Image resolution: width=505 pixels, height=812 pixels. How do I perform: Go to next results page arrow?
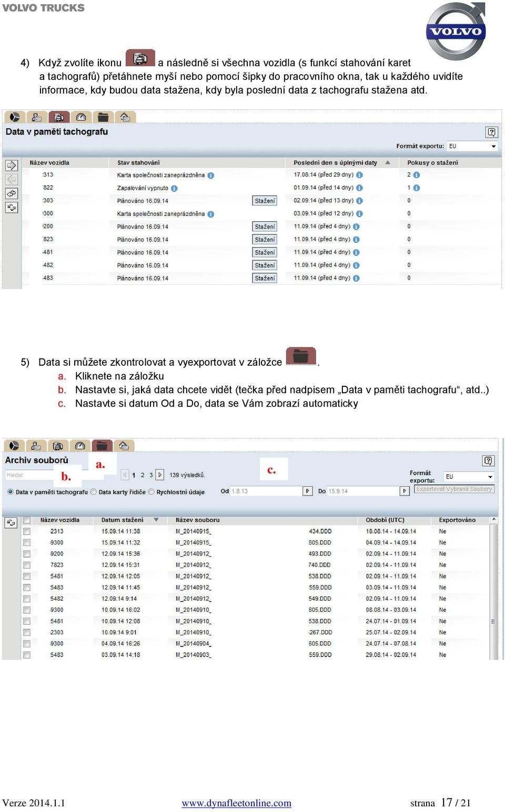[160, 475]
